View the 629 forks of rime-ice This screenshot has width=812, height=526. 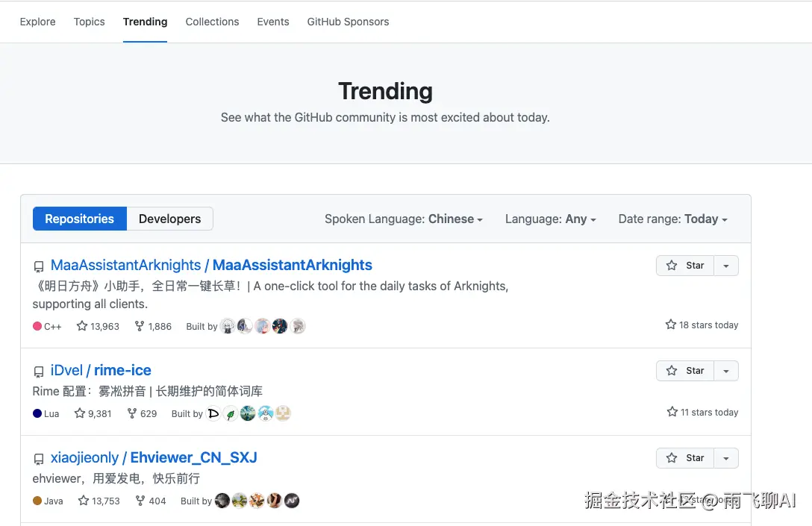coord(142,413)
